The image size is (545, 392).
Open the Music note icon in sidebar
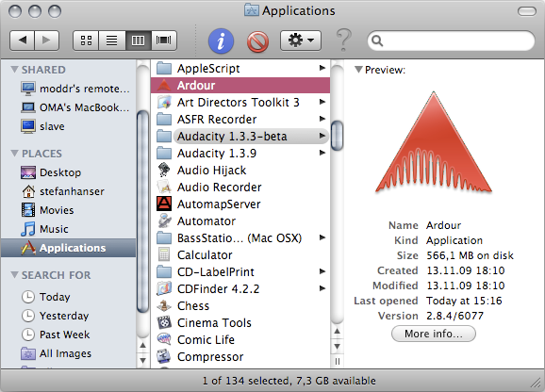coord(27,229)
